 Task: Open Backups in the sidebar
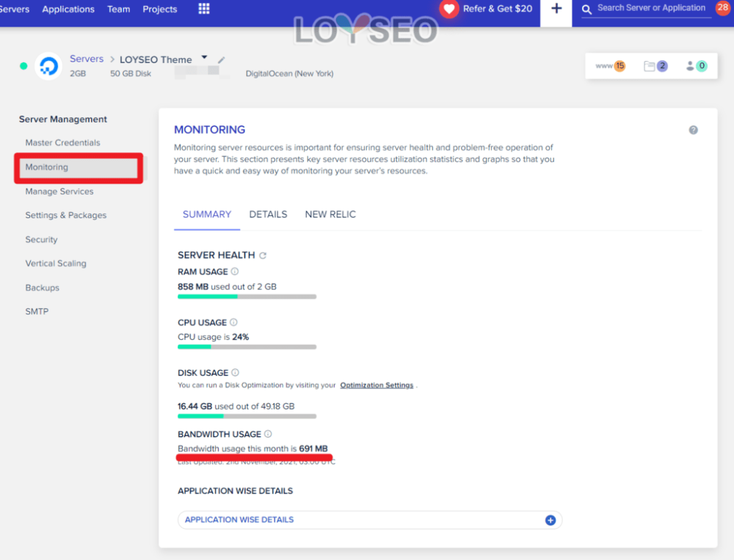pos(42,288)
